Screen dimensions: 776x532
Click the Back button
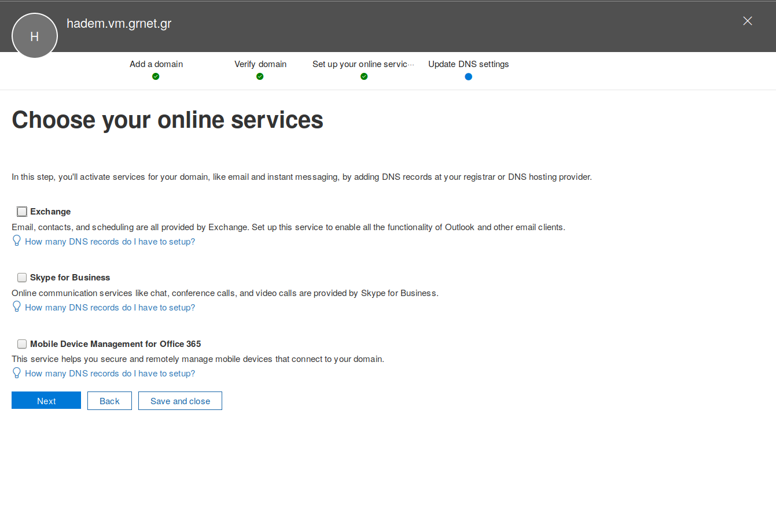pos(109,401)
